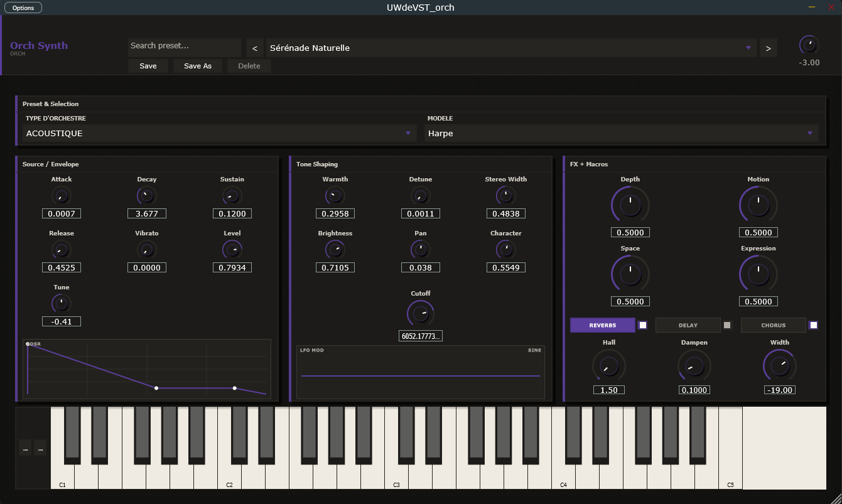Switch to the DELAY effect tab

click(x=688, y=325)
